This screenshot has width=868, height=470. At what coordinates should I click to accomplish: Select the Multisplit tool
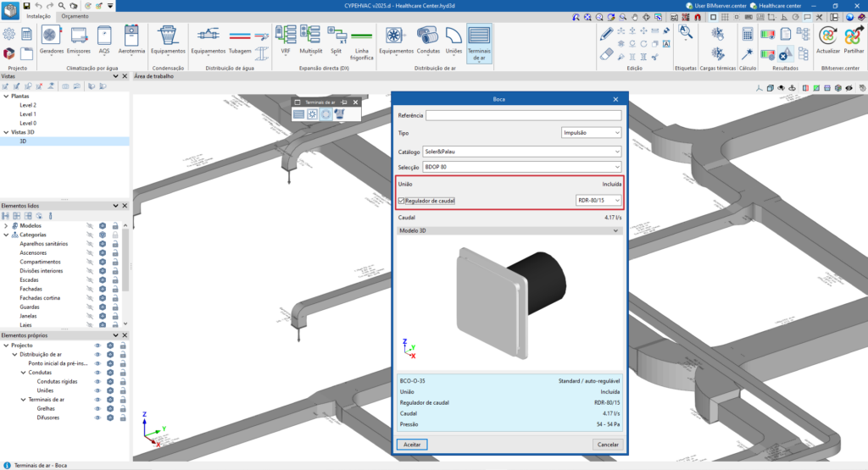pyautogui.click(x=310, y=41)
